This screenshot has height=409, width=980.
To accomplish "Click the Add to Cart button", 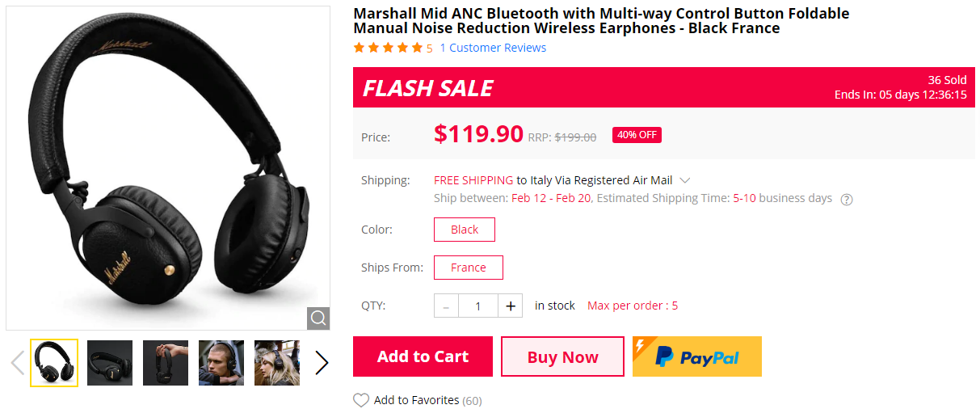I will tap(423, 356).
